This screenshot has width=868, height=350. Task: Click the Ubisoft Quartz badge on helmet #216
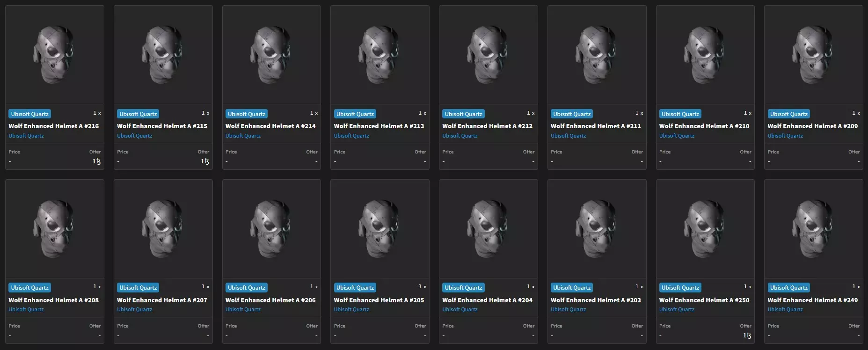(29, 114)
